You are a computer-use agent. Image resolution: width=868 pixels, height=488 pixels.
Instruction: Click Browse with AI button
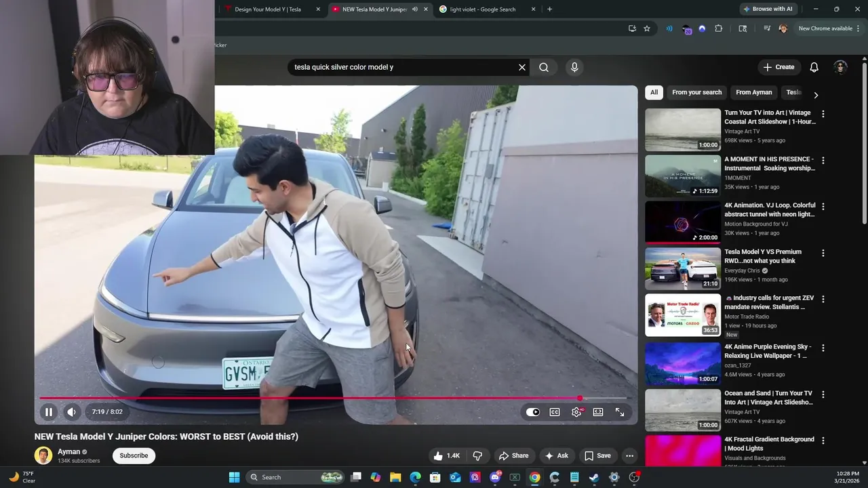(768, 9)
